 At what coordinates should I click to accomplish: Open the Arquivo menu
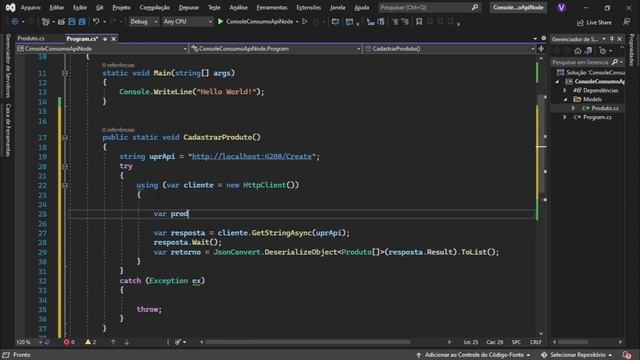[x=31, y=7]
